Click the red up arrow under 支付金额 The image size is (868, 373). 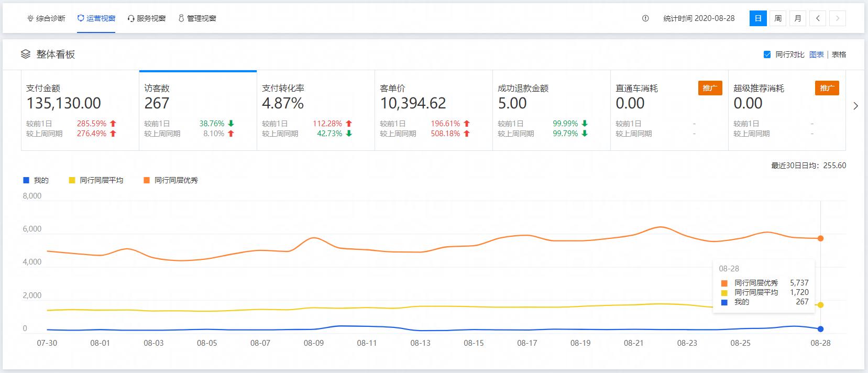coord(113,124)
